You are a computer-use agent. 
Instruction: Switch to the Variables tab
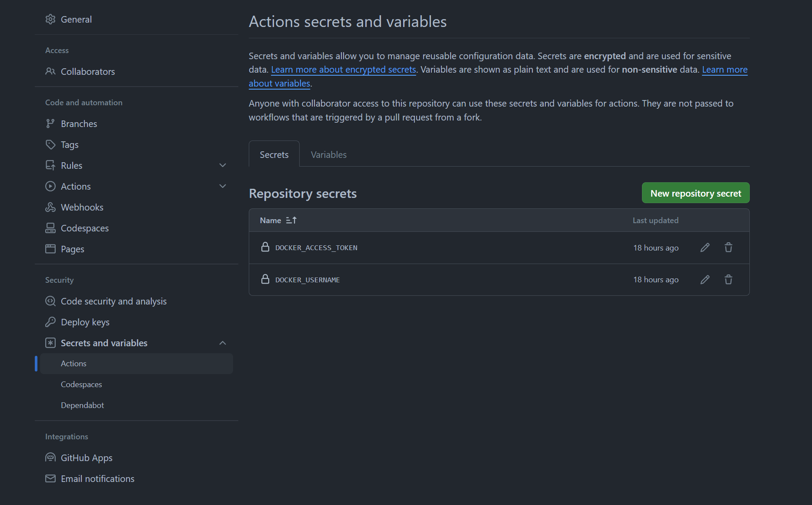329,154
